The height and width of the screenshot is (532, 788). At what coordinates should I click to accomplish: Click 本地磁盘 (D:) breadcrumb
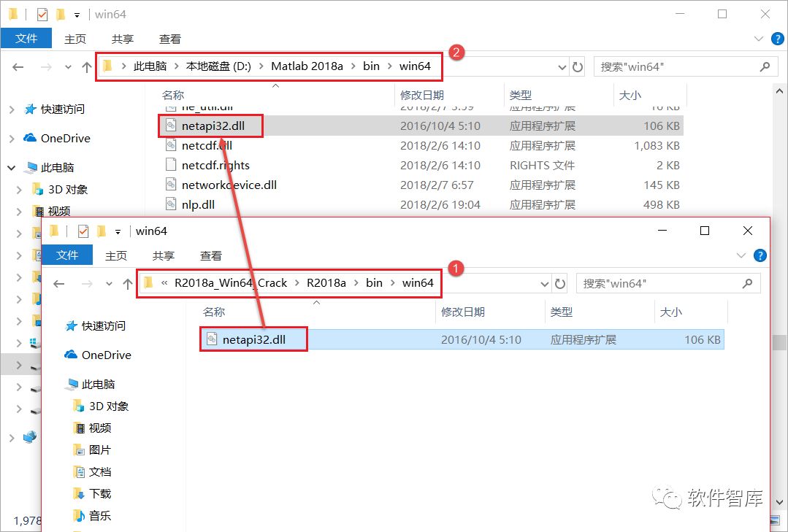pos(218,66)
